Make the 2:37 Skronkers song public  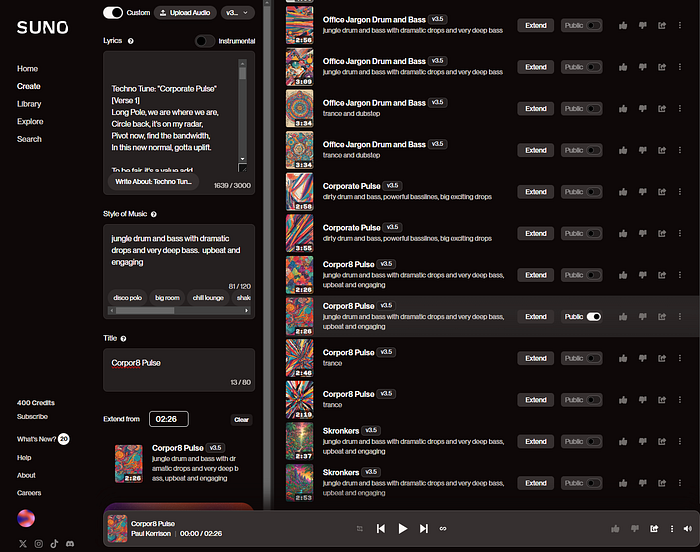pos(593,442)
